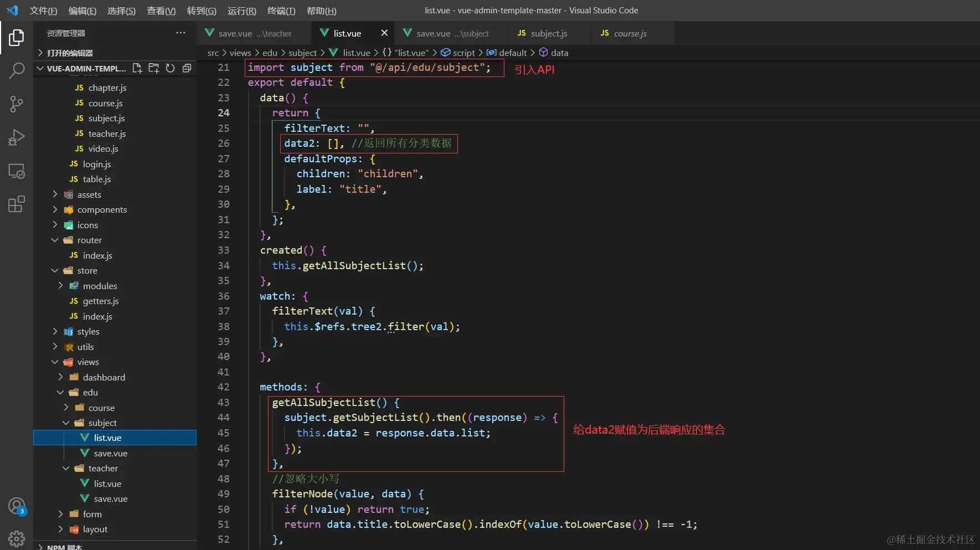This screenshot has height=550, width=980.
Task: Refresh the explorer file tree
Action: point(171,68)
